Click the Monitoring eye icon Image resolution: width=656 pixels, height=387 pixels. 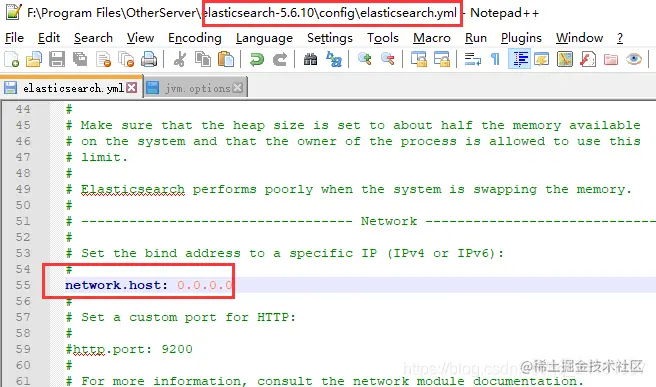[634, 59]
